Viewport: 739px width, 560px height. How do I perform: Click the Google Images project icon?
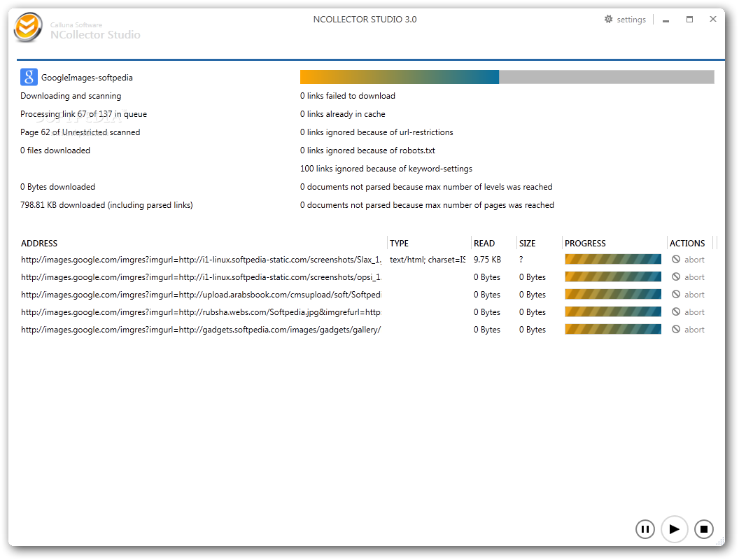29,77
